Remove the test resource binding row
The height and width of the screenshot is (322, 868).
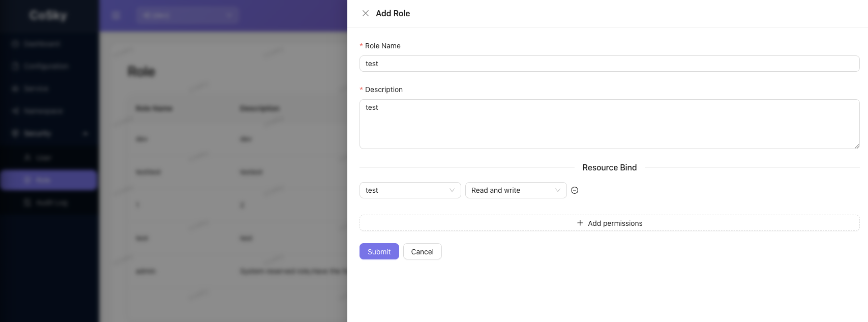tap(575, 190)
